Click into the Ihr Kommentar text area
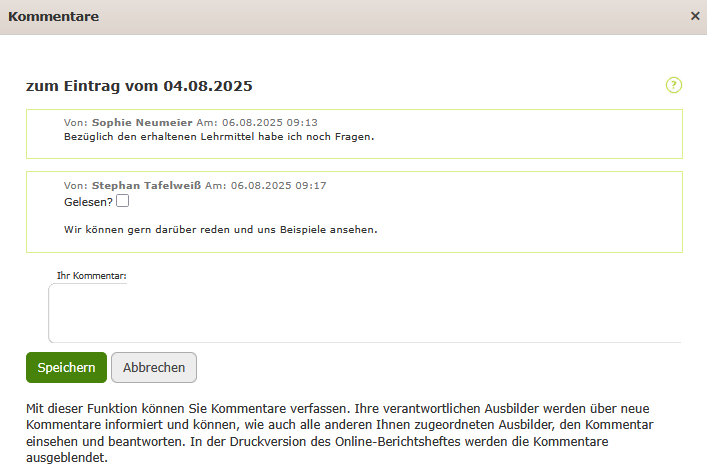The image size is (707, 476). click(365, 313)
